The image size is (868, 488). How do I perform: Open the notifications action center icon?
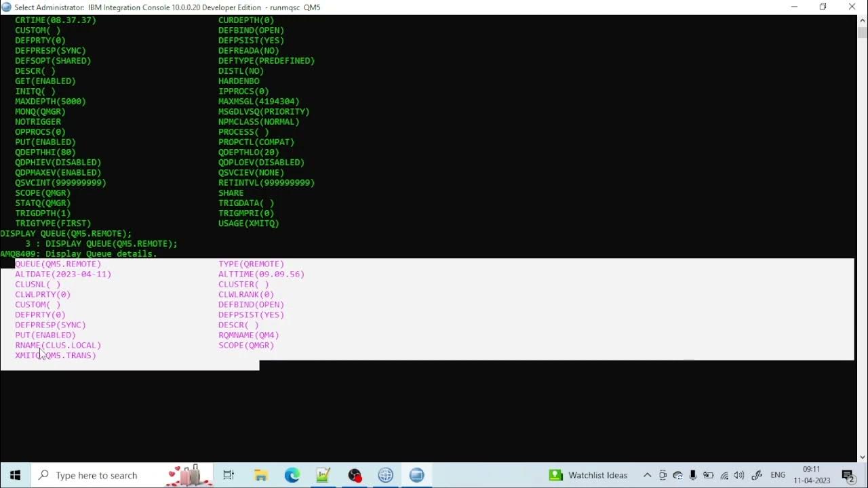848,475
